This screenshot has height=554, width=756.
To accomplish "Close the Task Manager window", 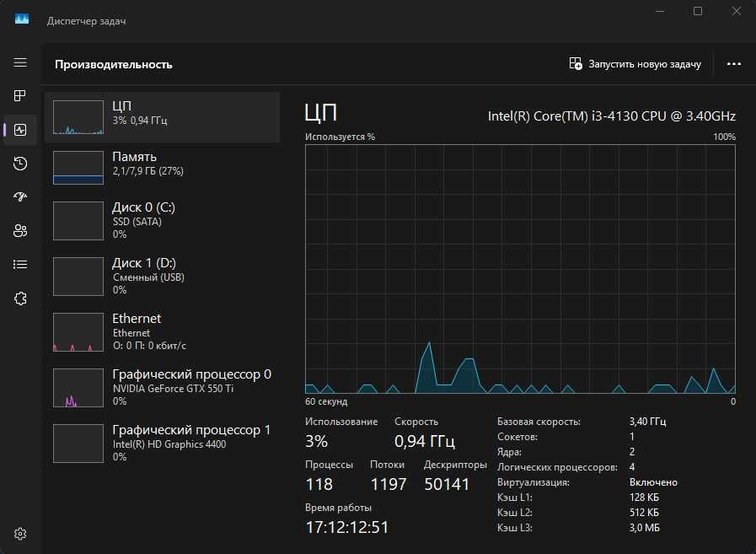I will (x=737, y=11).
